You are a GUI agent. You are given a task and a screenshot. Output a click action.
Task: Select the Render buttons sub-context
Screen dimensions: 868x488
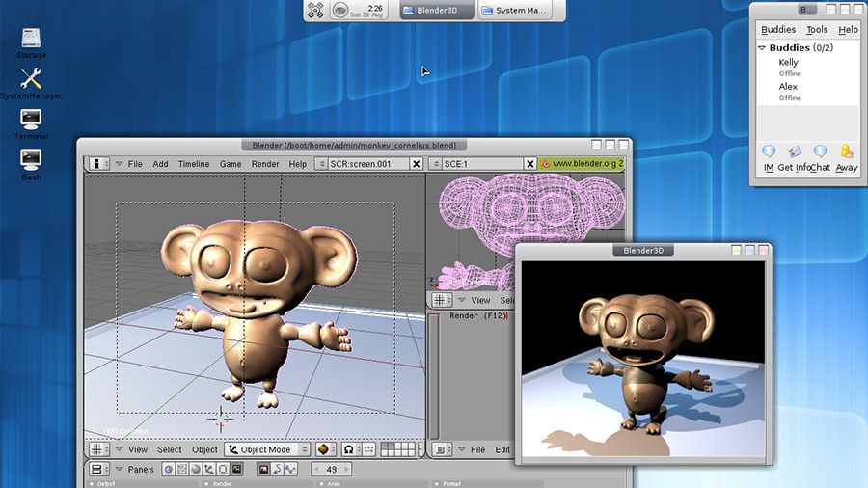[263, 469]
